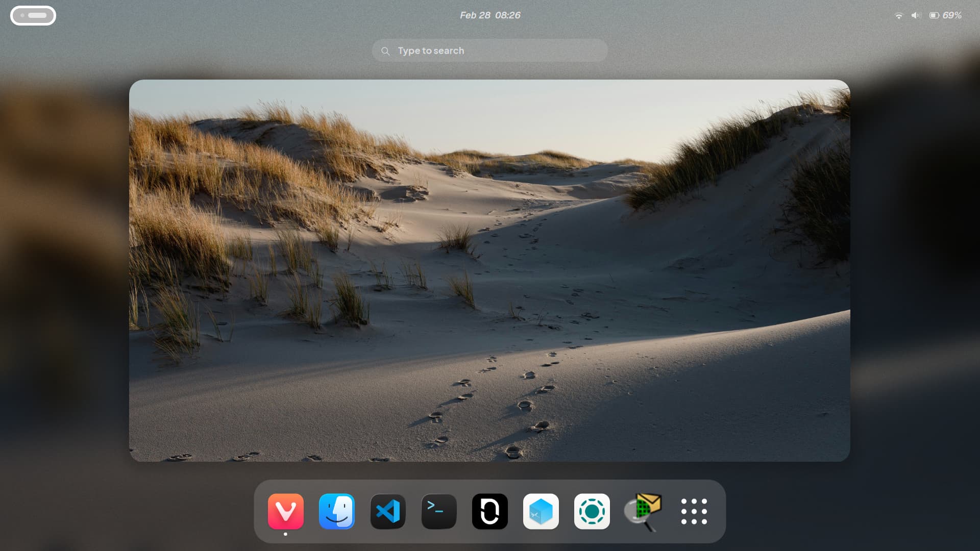Click the Type to search field

[490, 51]
